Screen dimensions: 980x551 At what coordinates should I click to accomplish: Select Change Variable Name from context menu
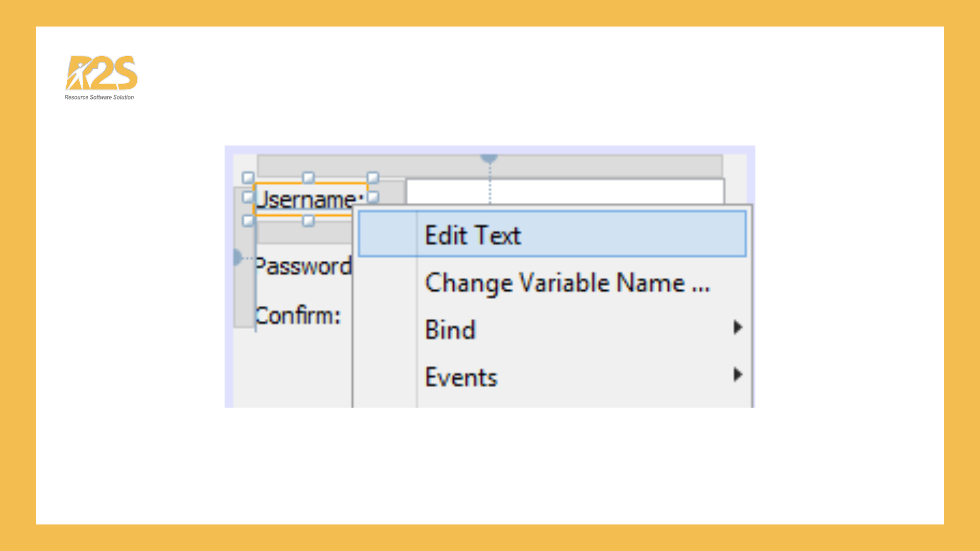tap(567, 283)
